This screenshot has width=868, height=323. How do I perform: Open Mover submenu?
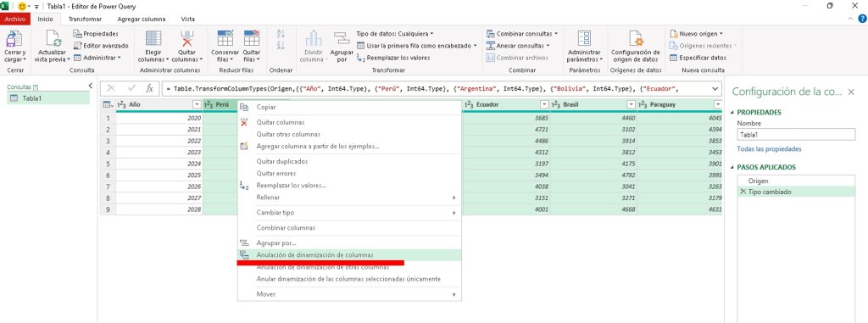pyautogui.click(x=349, y=294)
